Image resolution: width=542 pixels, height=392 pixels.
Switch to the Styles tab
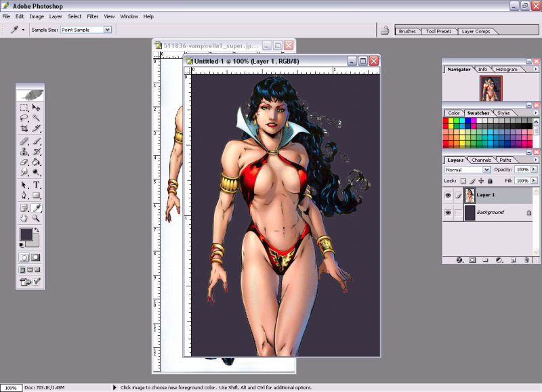click(x=503, y=113)
